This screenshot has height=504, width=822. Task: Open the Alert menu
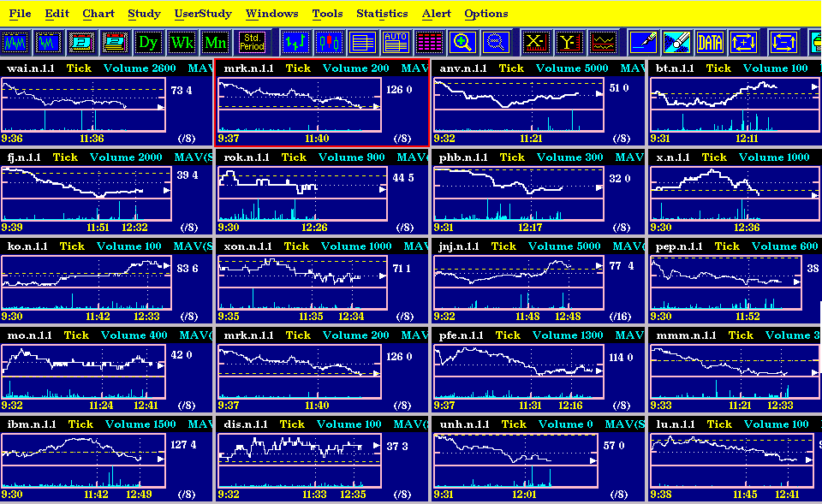tap(436, 14)
